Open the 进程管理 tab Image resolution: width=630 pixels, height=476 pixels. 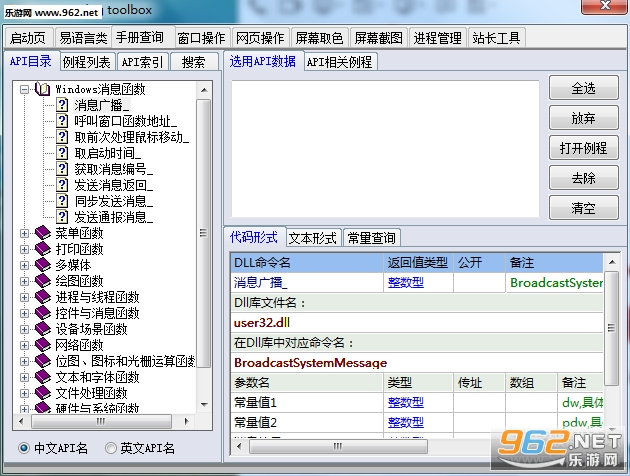[x=438, y=38]
